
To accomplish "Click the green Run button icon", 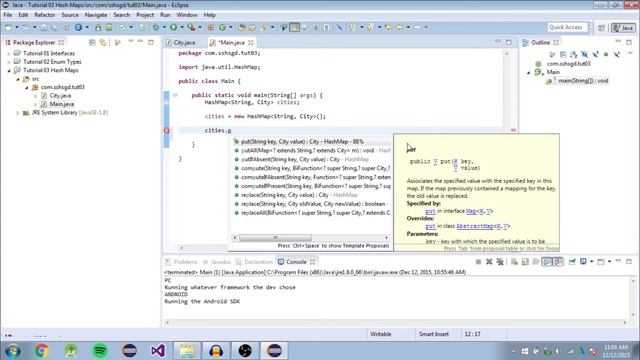I will pos(173,27).
